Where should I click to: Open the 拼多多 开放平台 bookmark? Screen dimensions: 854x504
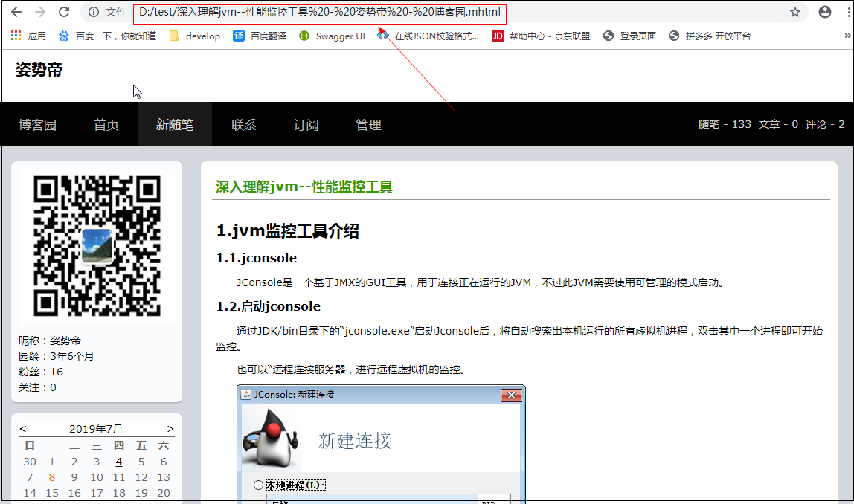click(x=710, y=36)
